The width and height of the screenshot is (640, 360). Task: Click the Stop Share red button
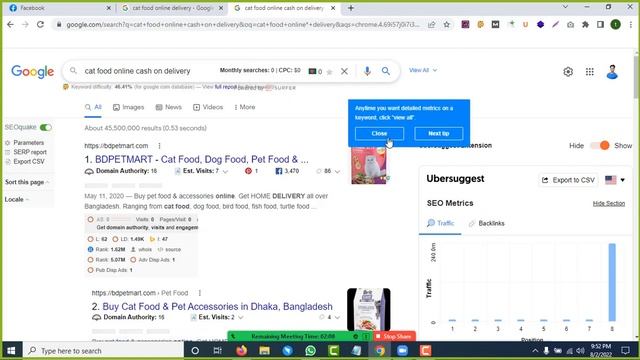coord(394,337)
